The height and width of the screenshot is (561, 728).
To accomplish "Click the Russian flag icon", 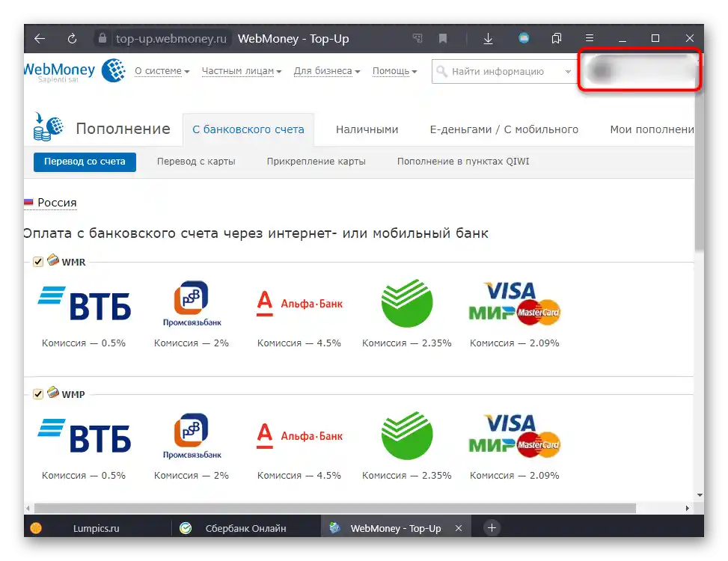I will coord(28,202).
